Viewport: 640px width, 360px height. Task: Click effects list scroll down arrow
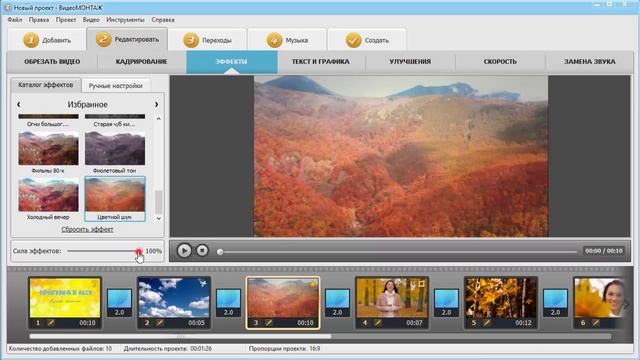[x=159, y=218]
